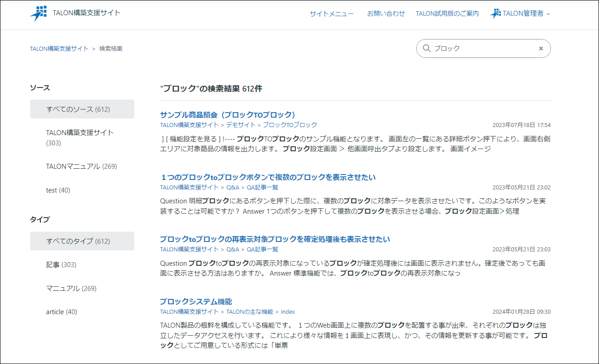
Task: Click デモサイト breadcrumb in first result
Action: coord(241,125)
